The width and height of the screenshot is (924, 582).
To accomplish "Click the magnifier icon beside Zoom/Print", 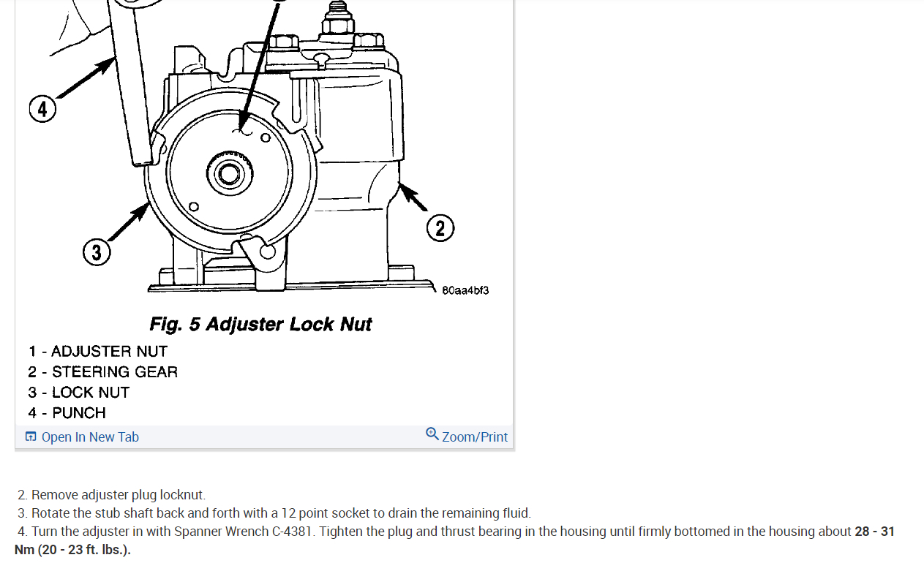I will pos(432,434).
